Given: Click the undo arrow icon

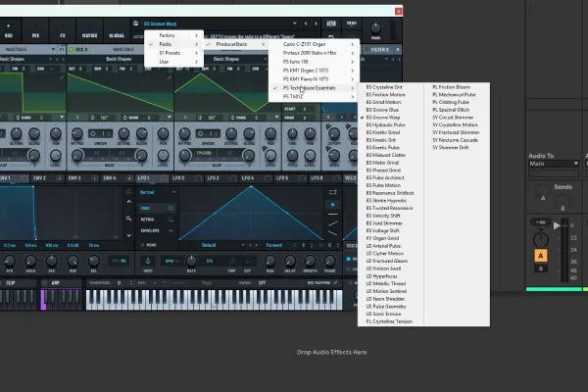Looking at the screenshot, I should click(331, 37).
